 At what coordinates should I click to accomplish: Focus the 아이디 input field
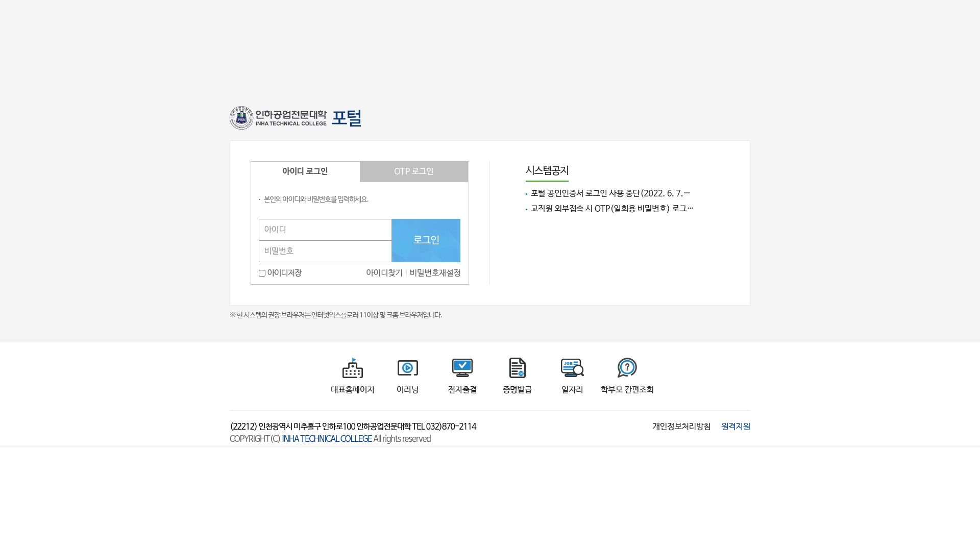[x=325, y=230]
